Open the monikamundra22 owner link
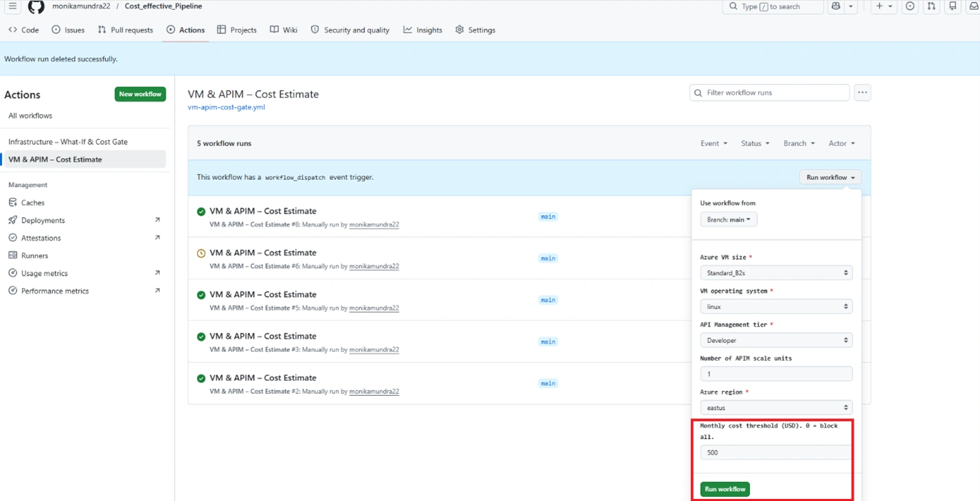 point(81,6)
